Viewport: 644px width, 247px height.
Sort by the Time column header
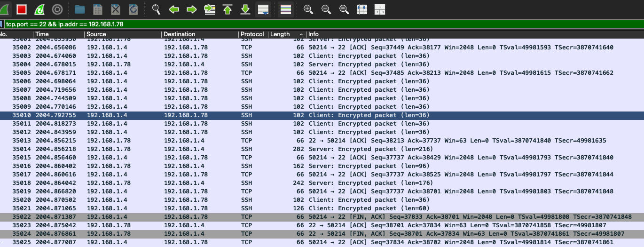point(59,34)
